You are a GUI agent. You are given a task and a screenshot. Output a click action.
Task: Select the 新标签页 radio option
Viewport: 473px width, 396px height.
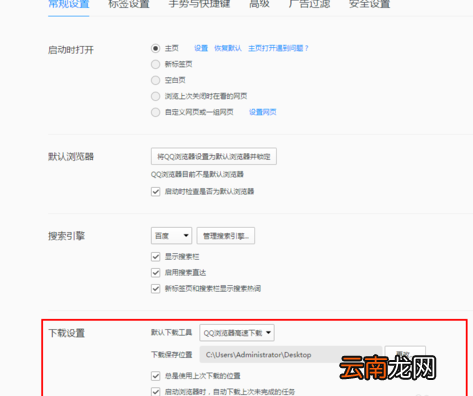coord(155,64)
